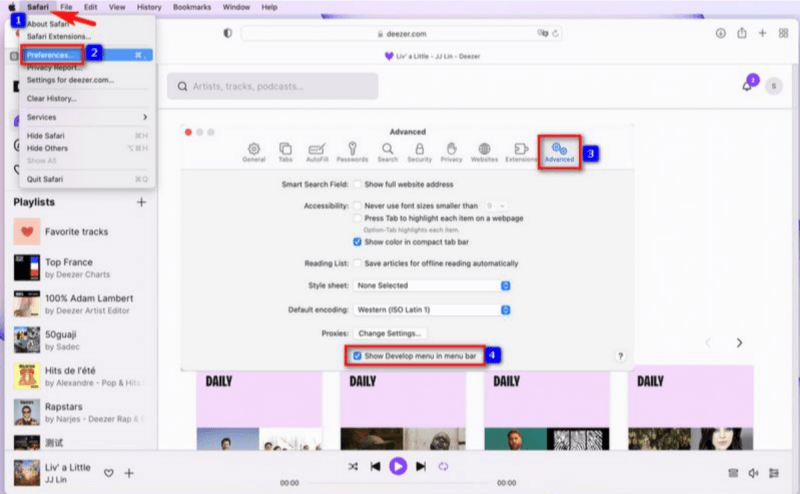Uncheck Show color in compact tab bar
This screenshot has height=494, width=800.
357,242
